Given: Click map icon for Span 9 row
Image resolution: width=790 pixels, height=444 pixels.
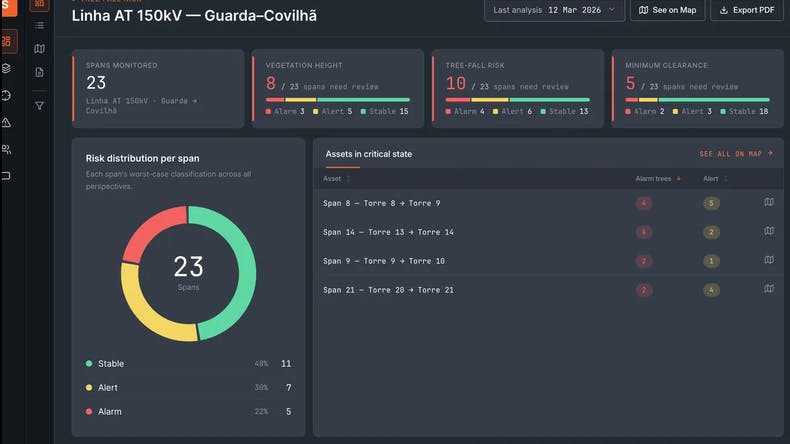Looking at the screenshot, I should [769, 260].
